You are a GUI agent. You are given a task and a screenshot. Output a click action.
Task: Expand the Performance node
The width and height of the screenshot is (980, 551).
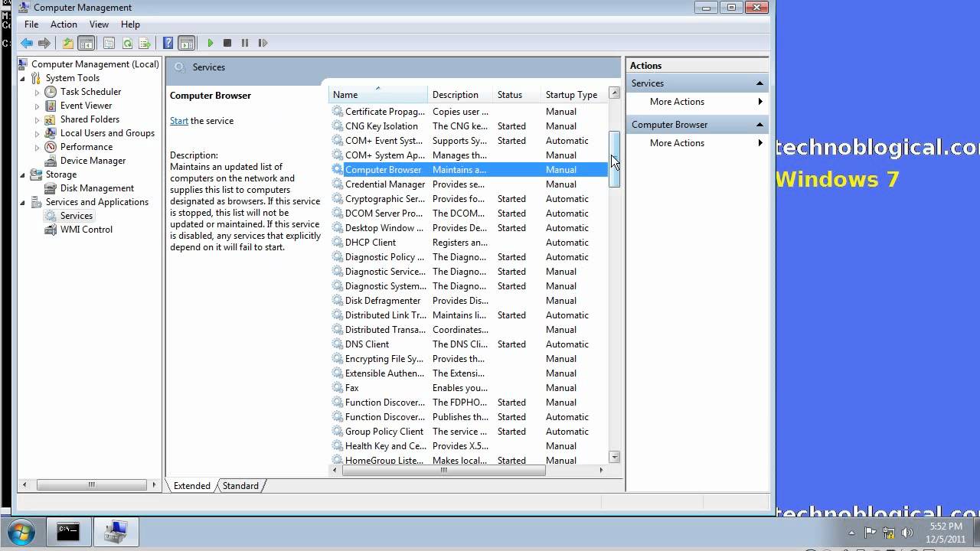(x=37, y=147)
